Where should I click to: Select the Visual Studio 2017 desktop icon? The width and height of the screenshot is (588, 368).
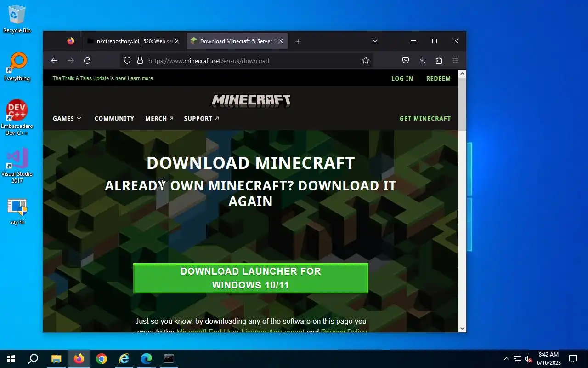[x=17, y=166]
